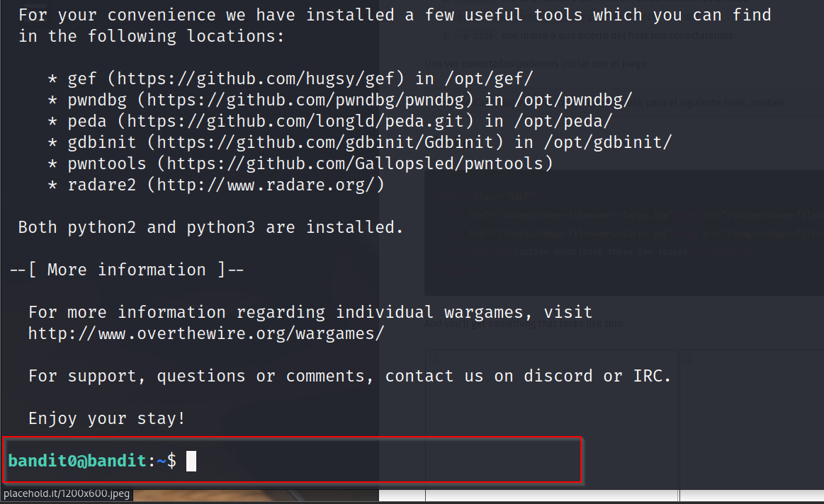
Task: Click 'Both python2 and python3 are installed.' line
Action: point(210,227)
